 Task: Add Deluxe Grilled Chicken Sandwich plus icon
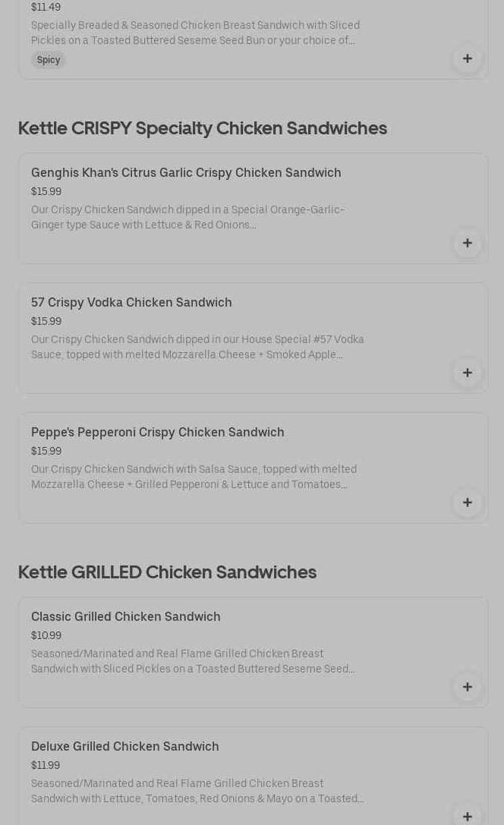[467, 816]
